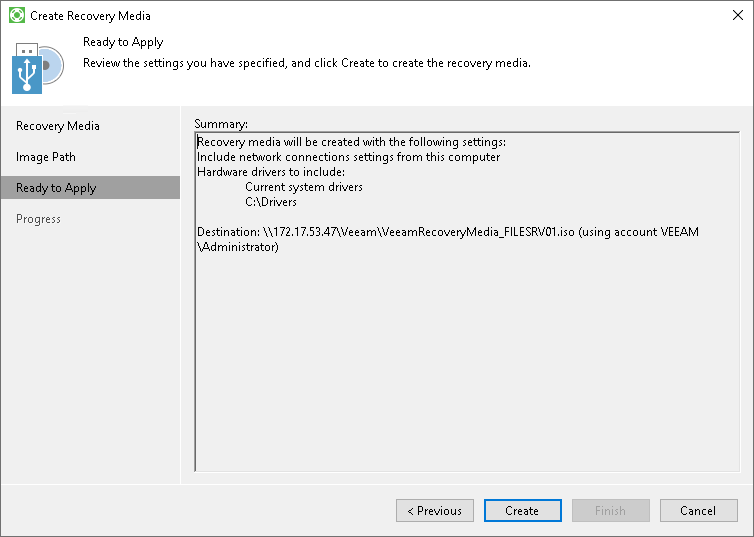Screen dimensions: 754x537
Task: Open the Image Path step
Action: 46,157
